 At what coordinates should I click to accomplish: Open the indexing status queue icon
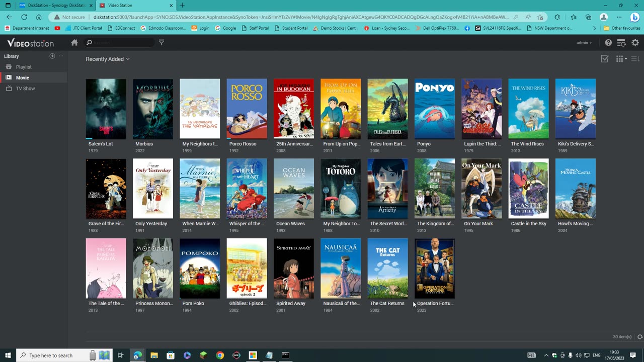click(x=621, y=43)
